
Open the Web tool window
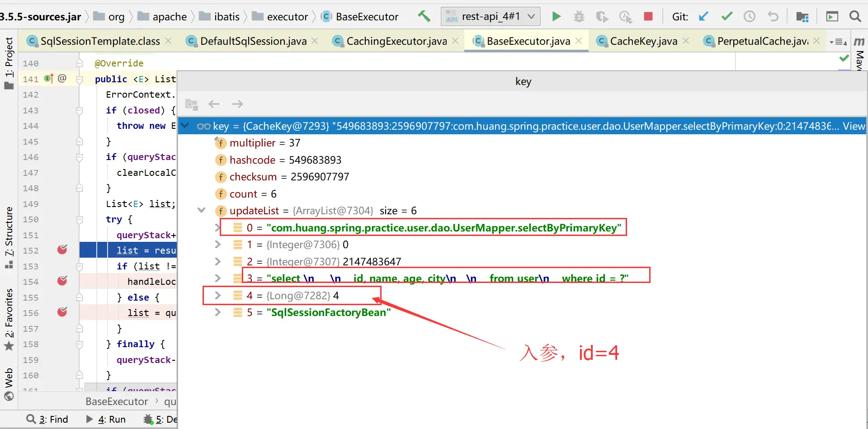click(x=9, y=384)
